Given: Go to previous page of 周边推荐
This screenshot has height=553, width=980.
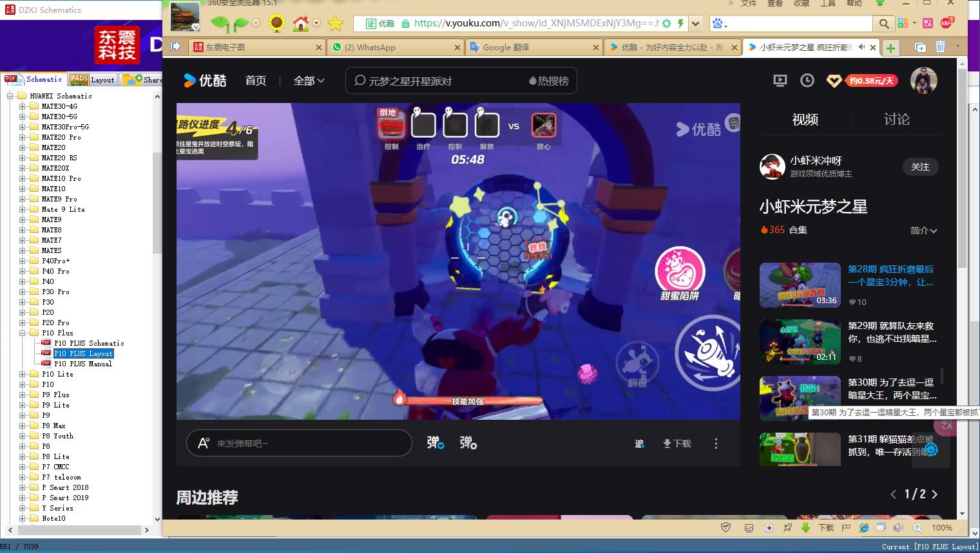Looking at the screenshot, I should 893,494.
